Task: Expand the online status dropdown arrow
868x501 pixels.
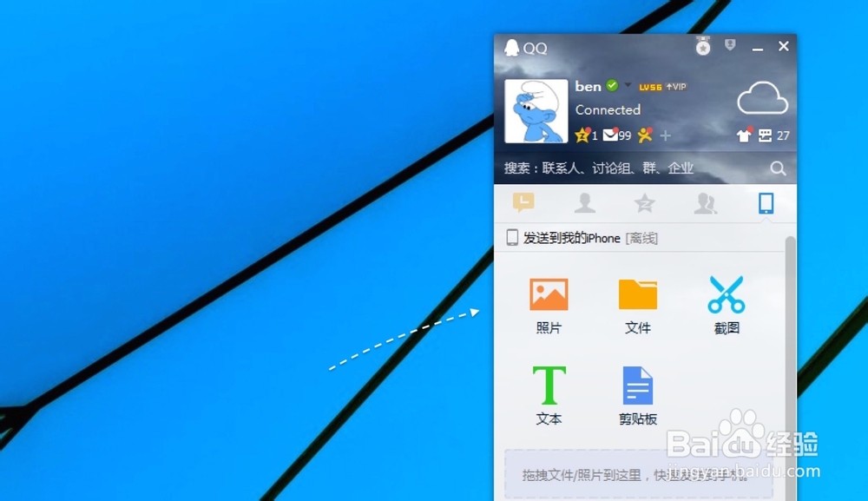Action: 628,85
